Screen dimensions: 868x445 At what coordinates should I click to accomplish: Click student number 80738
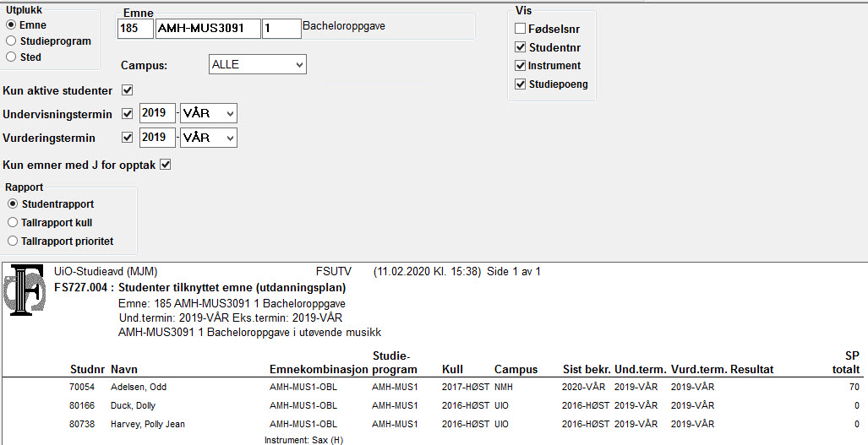[82, 424]
